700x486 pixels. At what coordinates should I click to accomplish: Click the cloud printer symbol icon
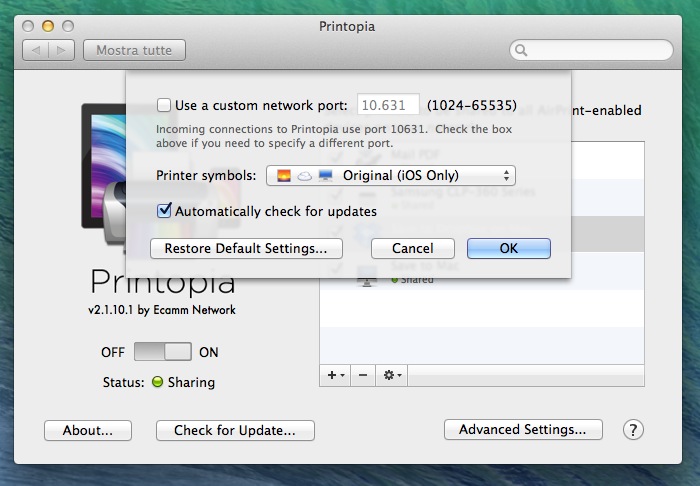304,176
